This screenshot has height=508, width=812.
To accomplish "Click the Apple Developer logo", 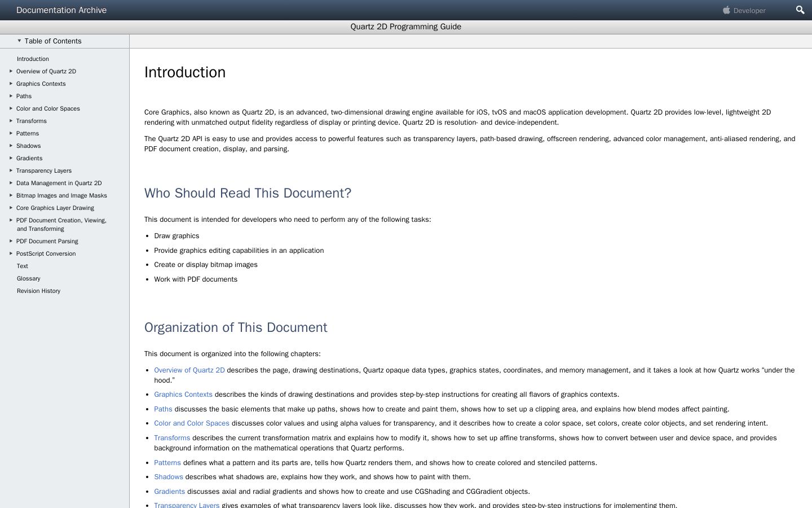I will click(x=726, y=10).
